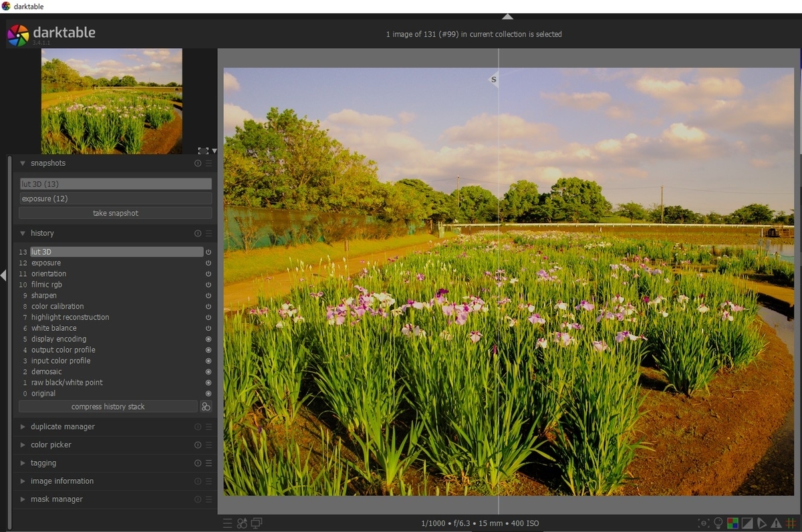Reset the snapshots module parameters
The height and width of the screenshot is (532, 802).
click(198, 163)
